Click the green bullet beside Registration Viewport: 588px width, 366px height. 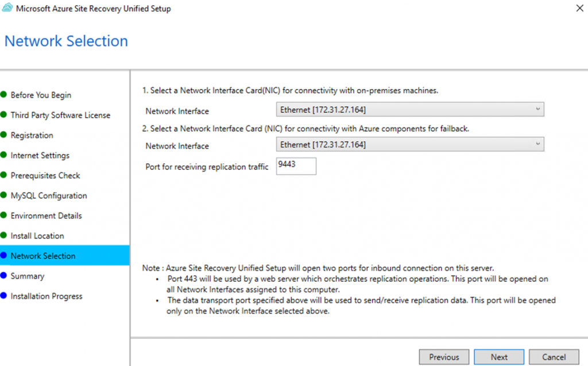4,135
